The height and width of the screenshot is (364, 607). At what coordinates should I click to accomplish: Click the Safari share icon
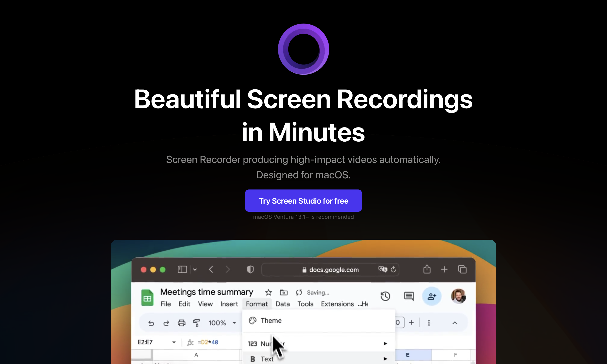(x=427, y=269)
